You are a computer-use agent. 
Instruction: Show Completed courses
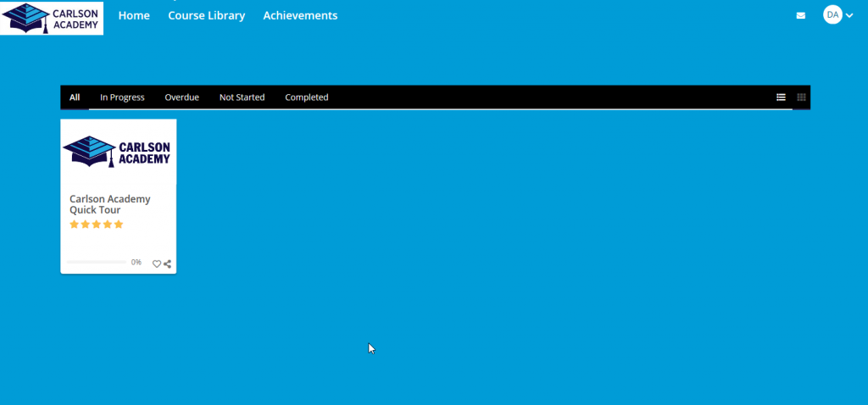tap(307, 97)
